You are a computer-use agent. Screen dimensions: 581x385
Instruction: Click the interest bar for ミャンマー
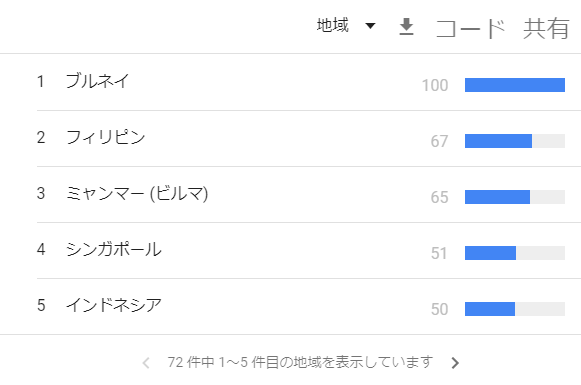pos(515,197)
